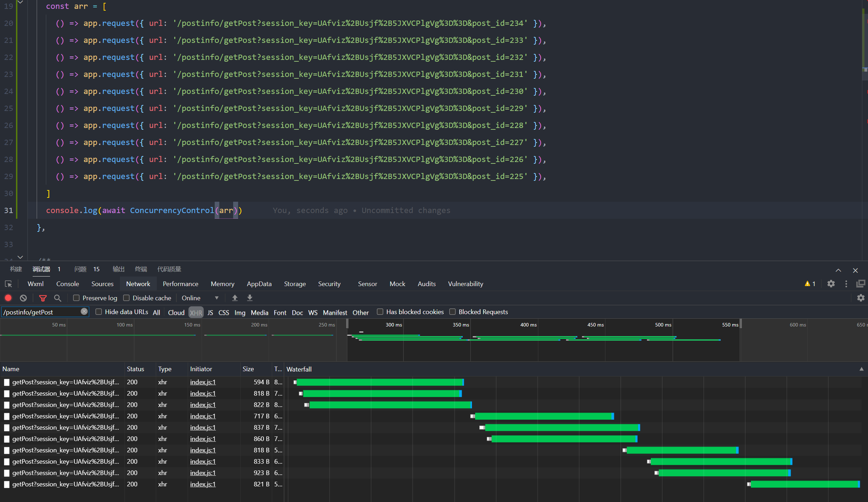Check the Hide data URLs option
The width and height of the screenshot is (868, 502).
99,312
